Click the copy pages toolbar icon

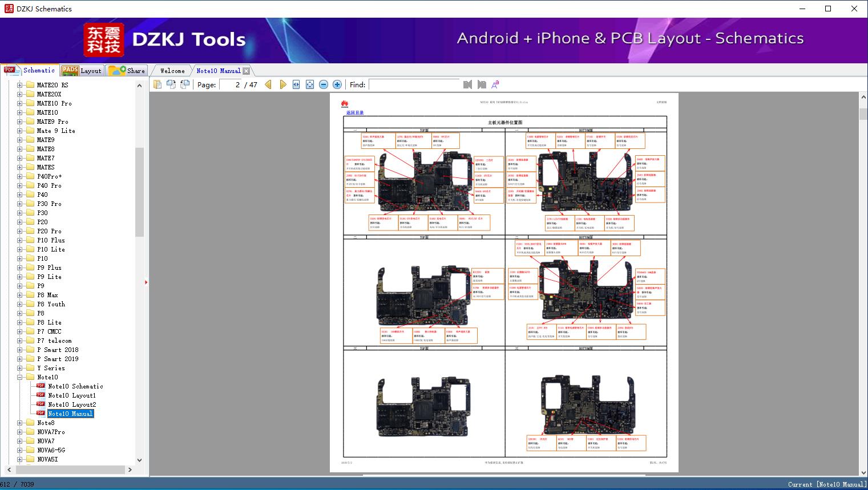pyautogui.click(x=157, y=84)
